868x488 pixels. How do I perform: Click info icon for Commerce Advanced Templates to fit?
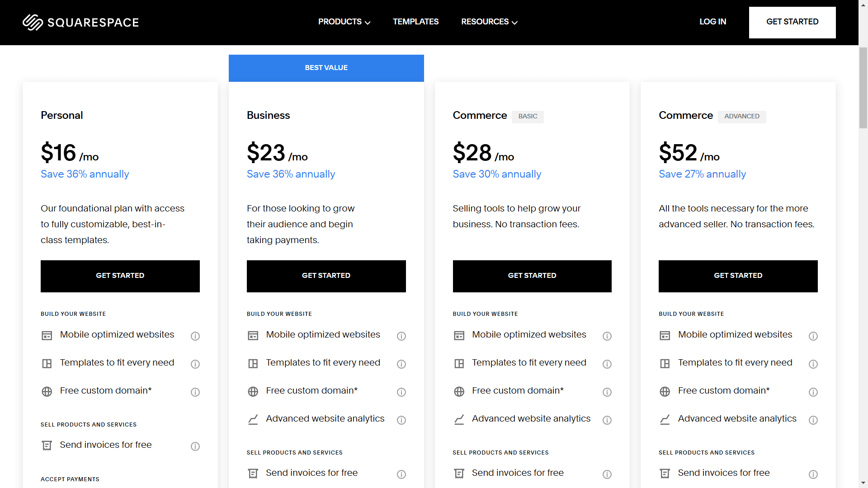(x=813, y=364)
